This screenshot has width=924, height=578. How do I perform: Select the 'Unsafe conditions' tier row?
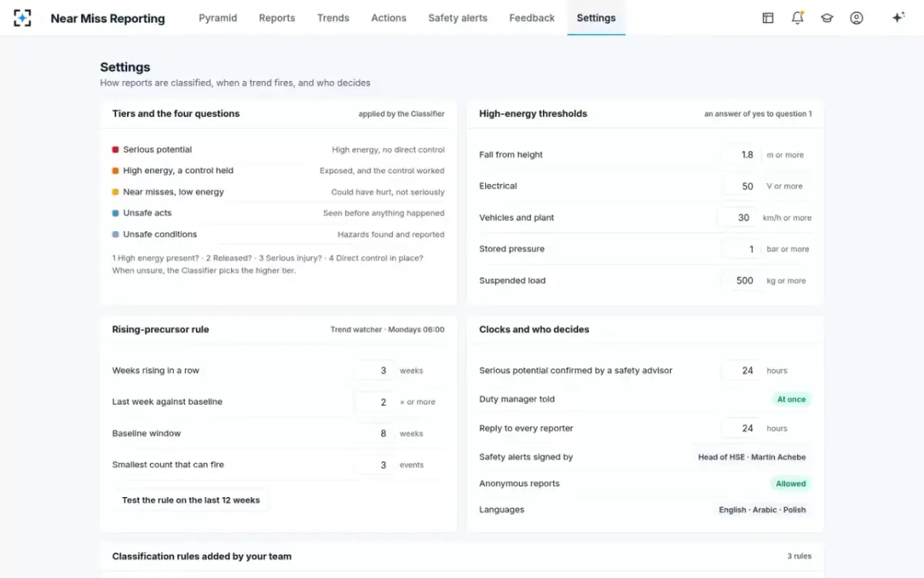click(279, 234)
